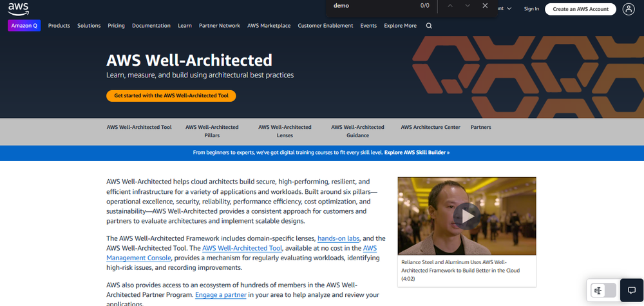Click Create an AWS Account button

point(580,9)
